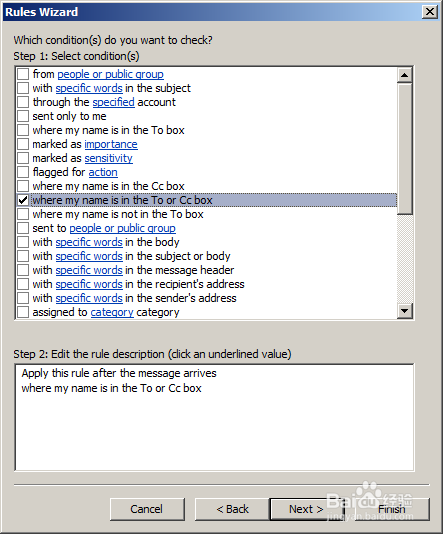Click the 'category' link in assigned to
This screenshot has width=443, height=534.
[112, 312]
